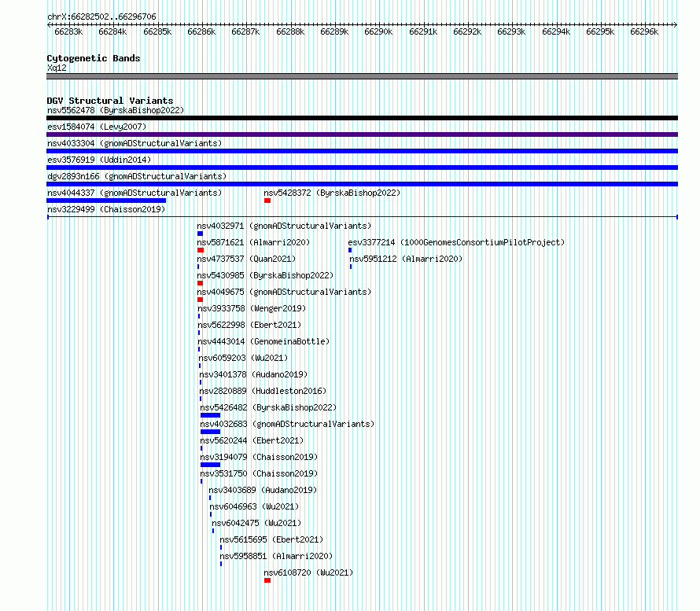The width and height of the screenshot is (700, 611).
Task: Click nsv6046963 (Wu2021) label
Action: coord(255,506)
